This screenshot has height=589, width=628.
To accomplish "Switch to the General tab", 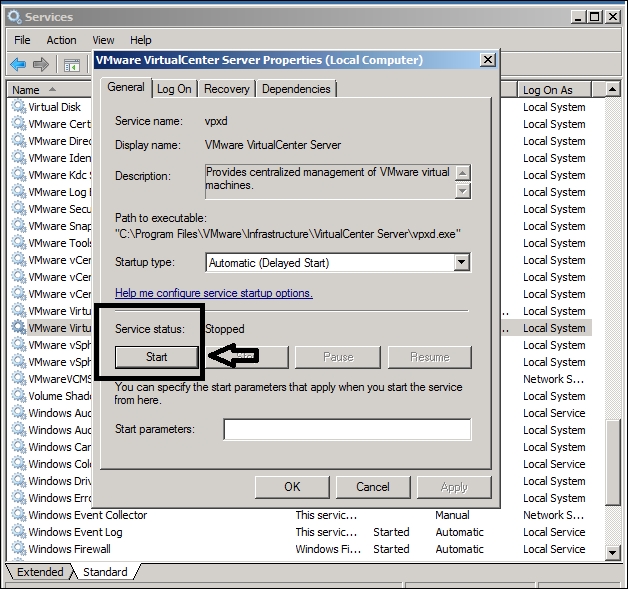I will [x=126, y=87].
